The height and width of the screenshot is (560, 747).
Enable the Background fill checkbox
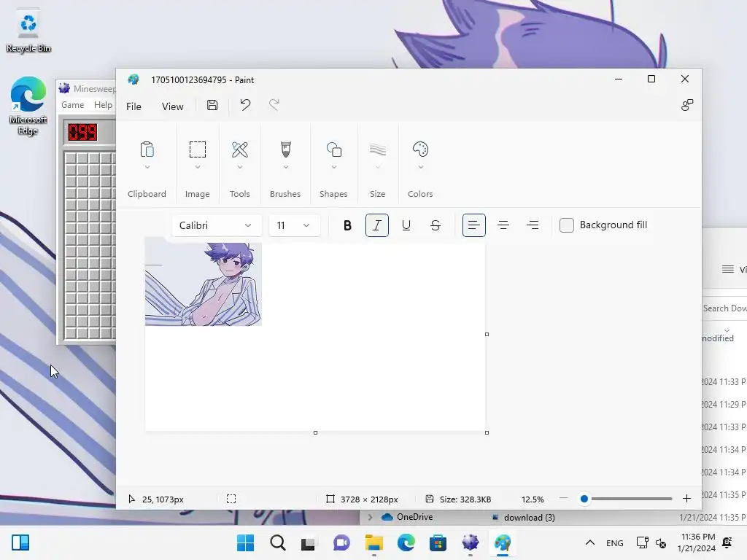[x=566, y=225]
